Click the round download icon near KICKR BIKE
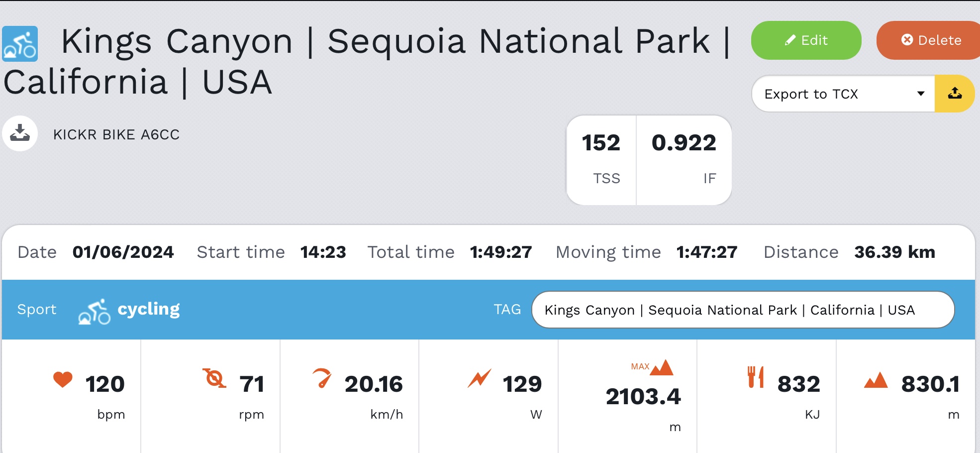 click(20, 133)
